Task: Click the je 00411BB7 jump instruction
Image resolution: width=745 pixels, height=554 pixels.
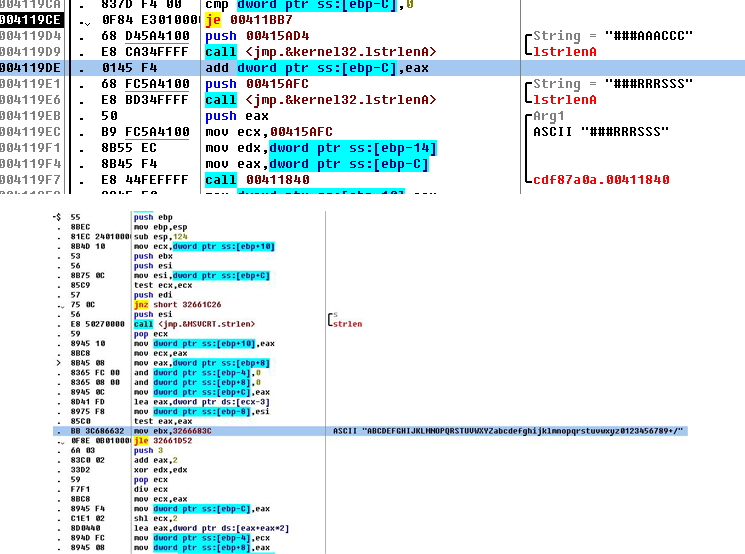Action: click(x=260, y=20)
